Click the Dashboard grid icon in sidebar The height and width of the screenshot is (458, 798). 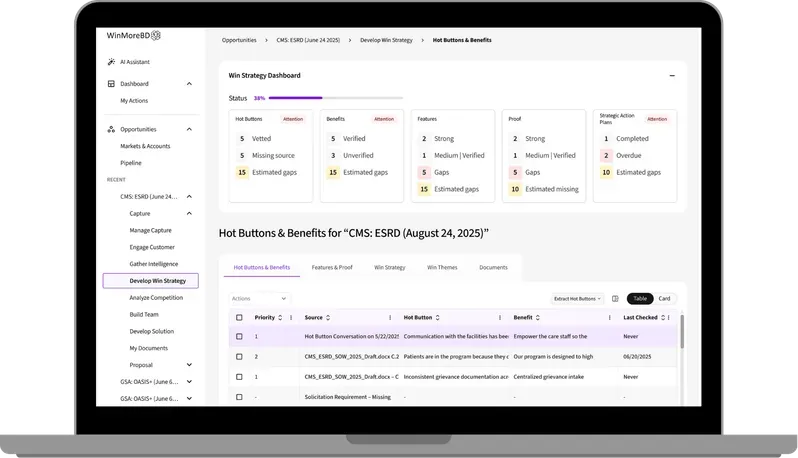click(x=111, y=83)
